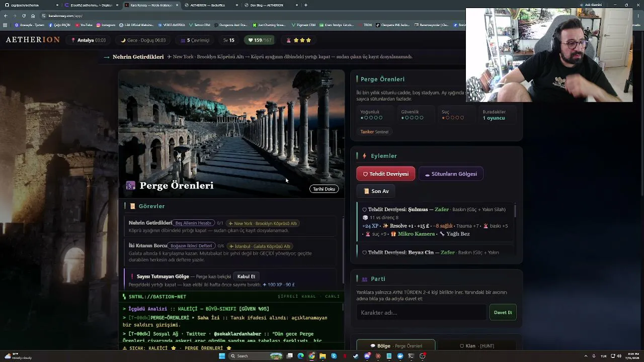Switch to the Dev Blog AETHERION tab
The image size is (644, 362).
(271, 5)
